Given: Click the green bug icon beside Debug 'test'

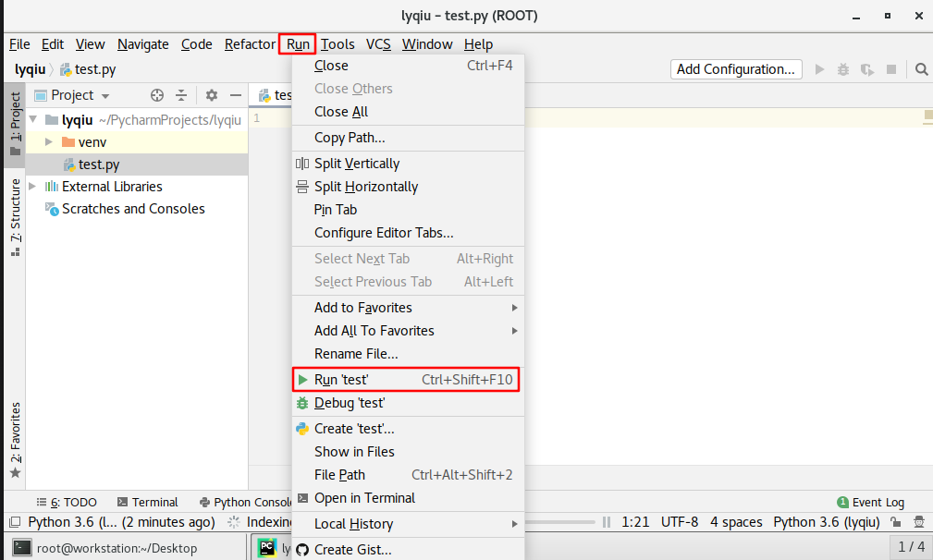Looking at the screenshot, I should click(302, 403).
